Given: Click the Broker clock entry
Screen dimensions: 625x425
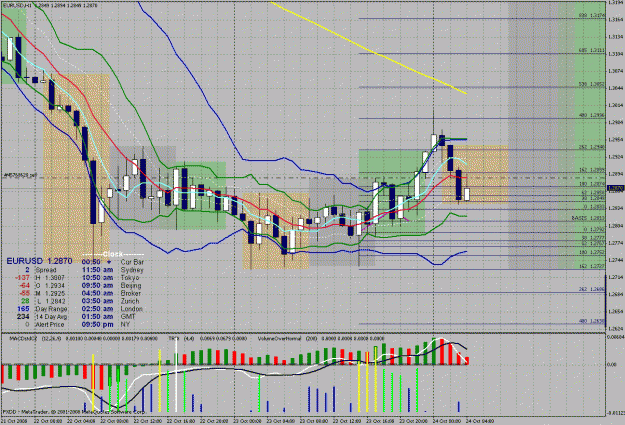Looking at the screenshot, I should click(x=112, y=293).
